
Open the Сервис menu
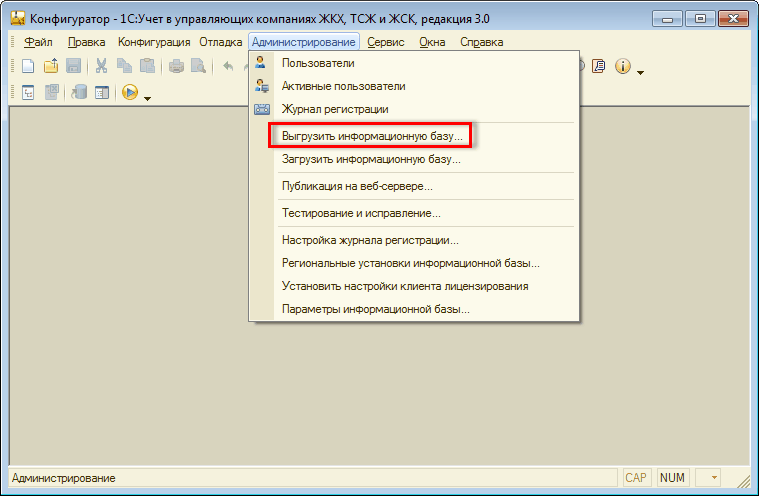point(385,42)
